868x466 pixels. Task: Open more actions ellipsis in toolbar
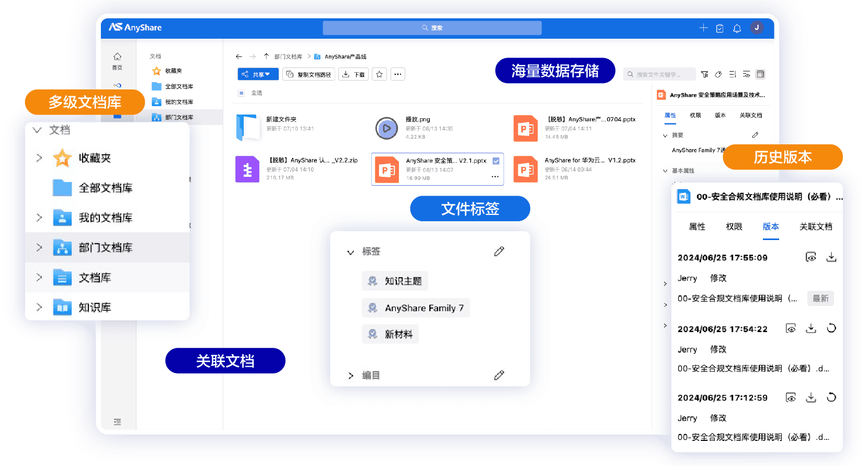(398, 74)
